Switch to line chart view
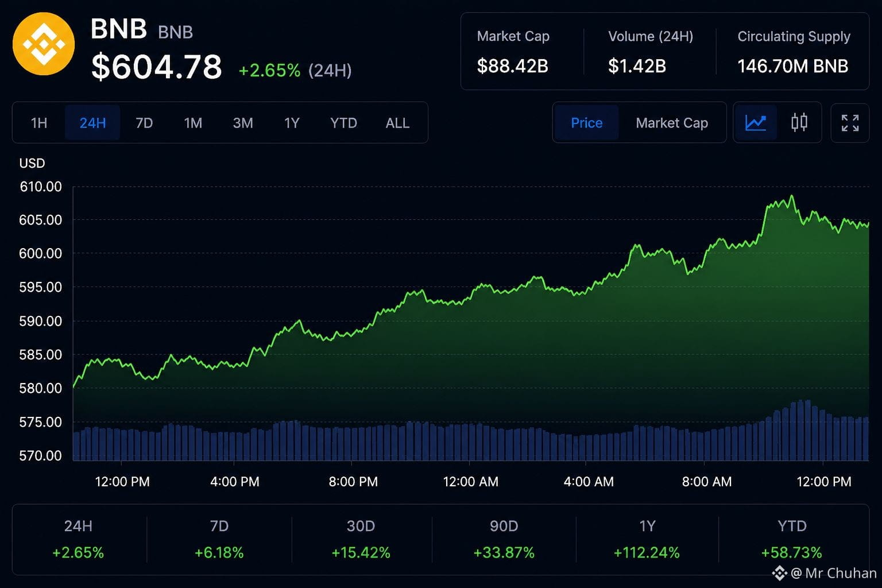Viewport: 882px width, 588px height. point(756,122)
